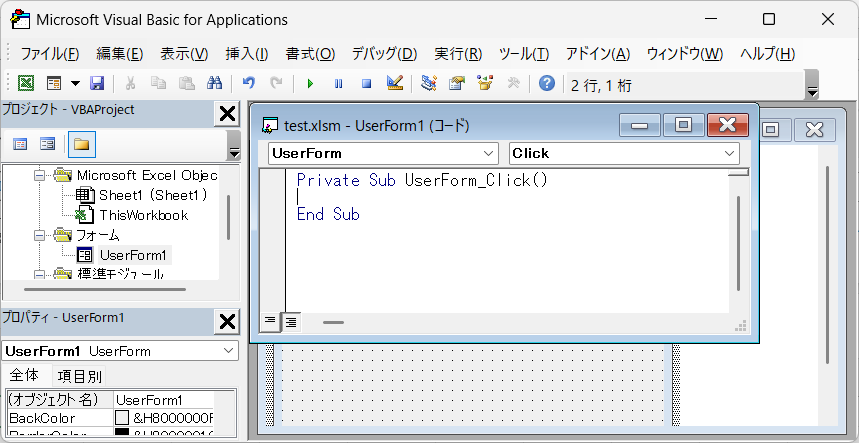Viewport: 859px width, 443px height.
Task: Undo the last action
Action: tap(249, 83)
